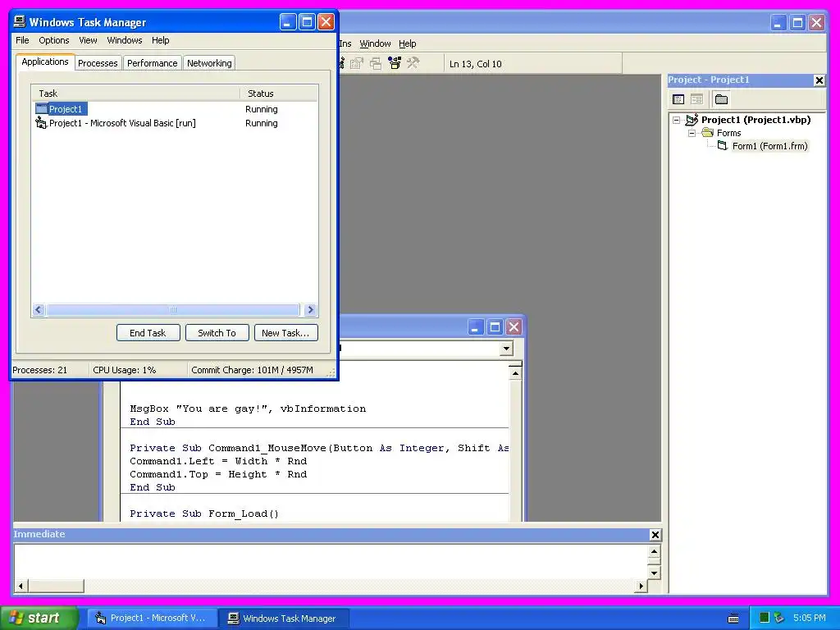
Task: Click the Status column header
Action: pyautogui.click(x=279, y=94)
